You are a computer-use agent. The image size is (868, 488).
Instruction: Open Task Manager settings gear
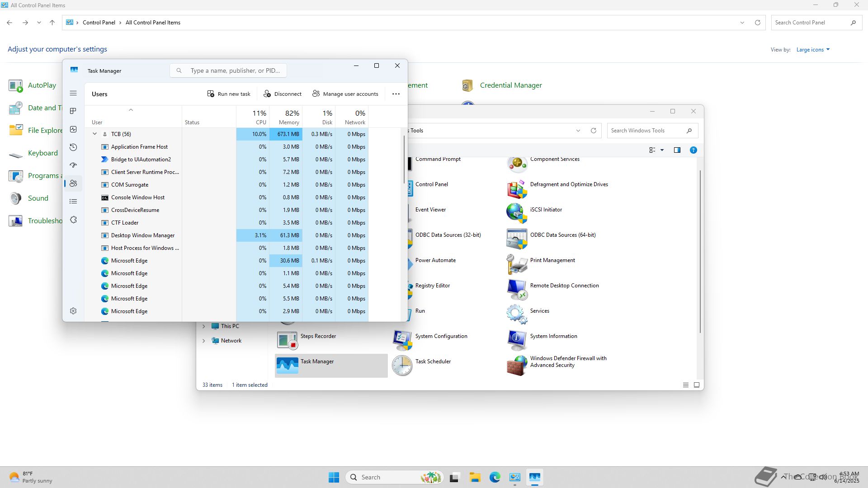pos(73,311)
